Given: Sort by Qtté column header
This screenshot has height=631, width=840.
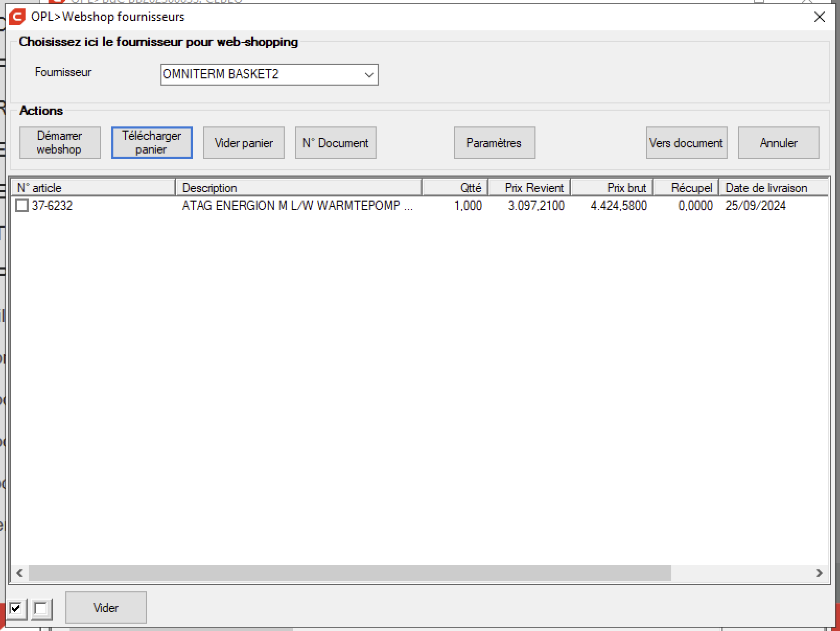Looking at the screenshot, I should 454,188.
